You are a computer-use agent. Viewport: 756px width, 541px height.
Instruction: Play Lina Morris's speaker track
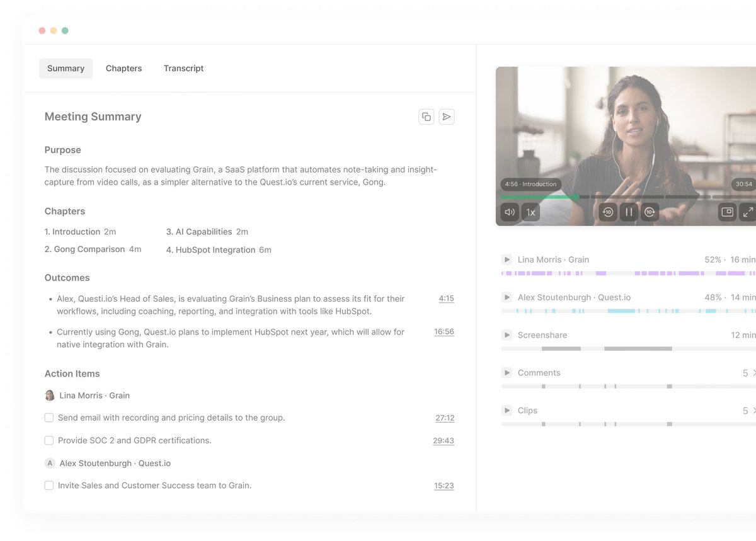(x=507, y=259)
